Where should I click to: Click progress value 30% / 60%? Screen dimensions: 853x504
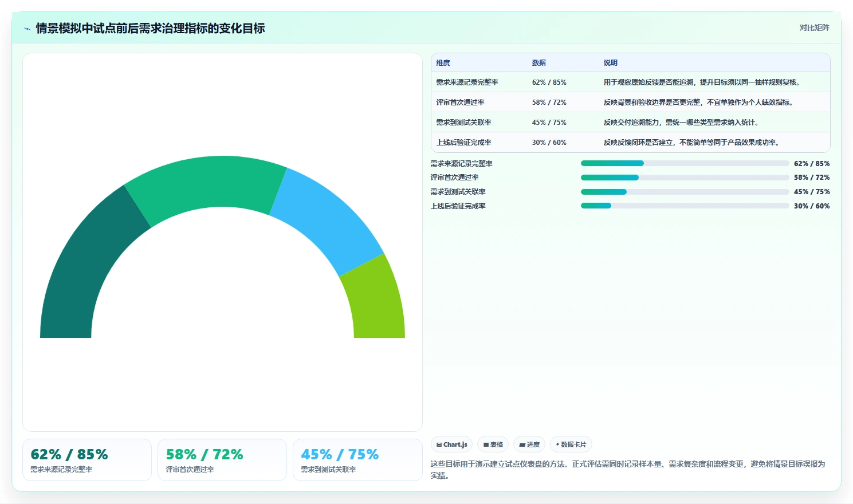click(812, 206)
